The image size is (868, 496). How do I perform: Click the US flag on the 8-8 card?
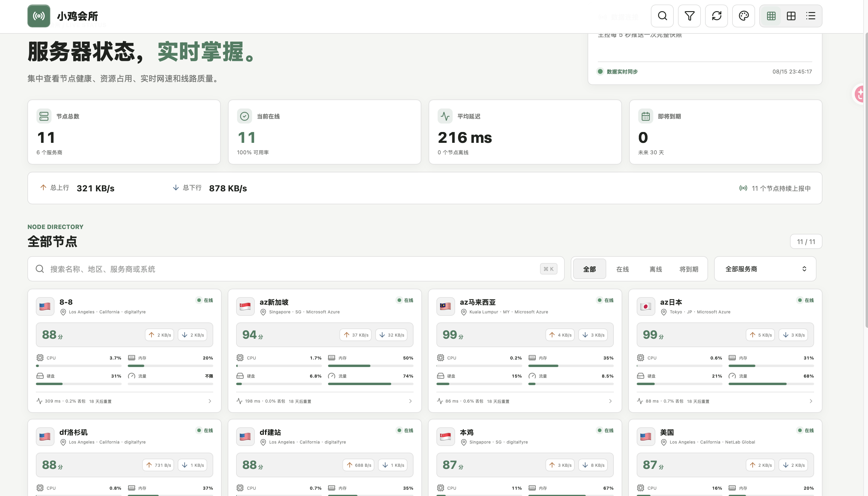coord(45,306)
